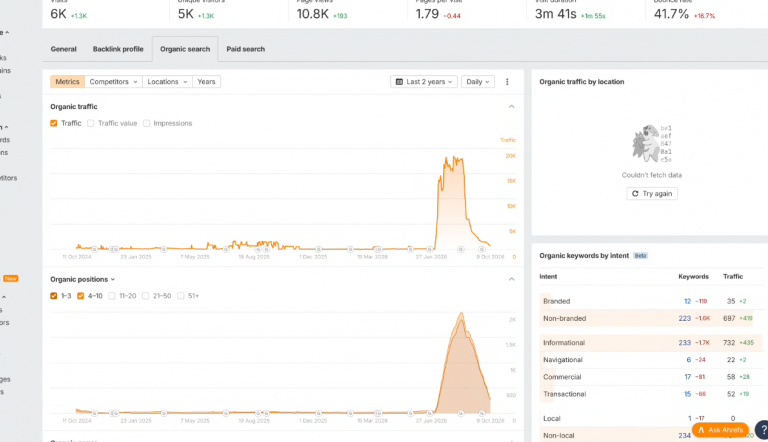Click the Beta badge beside keywords by intent
Screen dimensions: 768x442
(640, 256)
